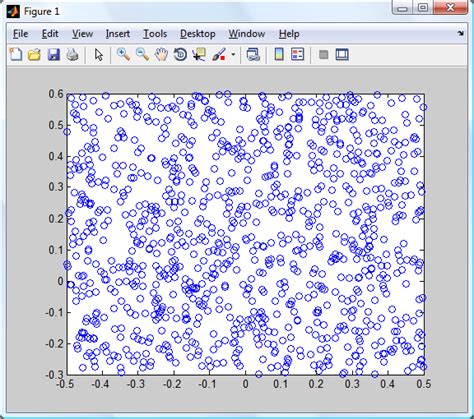The width and height of the screenshot is (474, 419).
Task: Select the Edit Plot arrow tool
Action: (x=99, y=55)
